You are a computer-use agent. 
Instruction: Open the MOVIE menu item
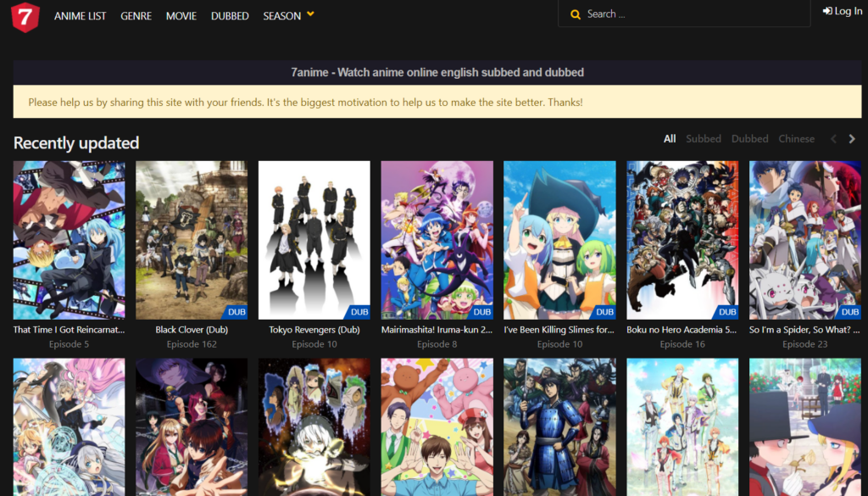181,16
